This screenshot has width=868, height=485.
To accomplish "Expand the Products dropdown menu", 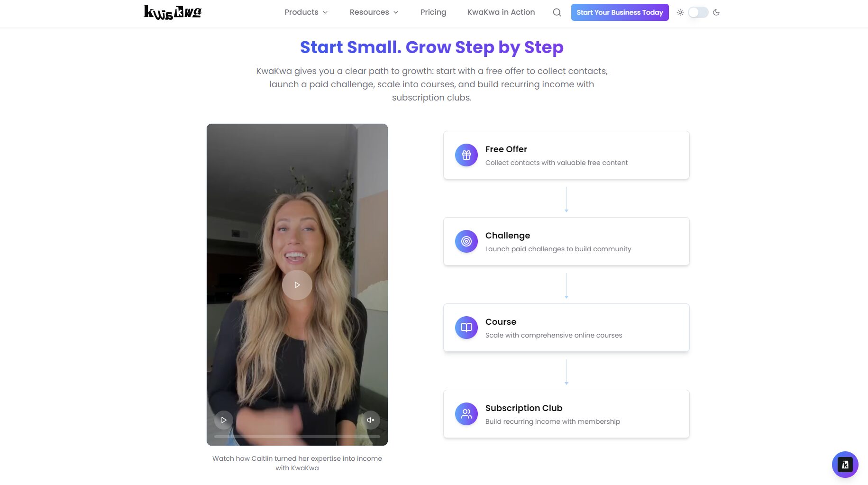I will tap(306, 12).
